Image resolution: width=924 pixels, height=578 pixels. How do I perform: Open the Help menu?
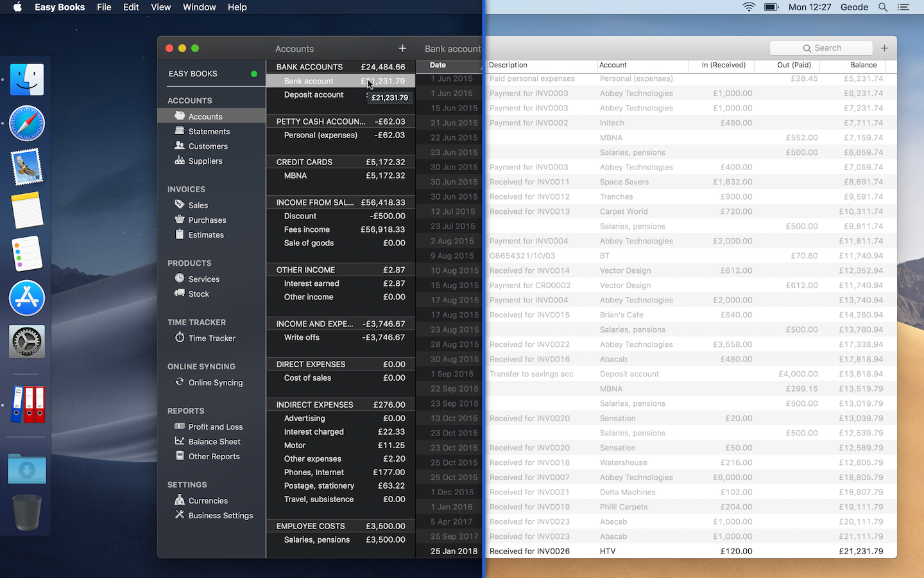[237, 7]
